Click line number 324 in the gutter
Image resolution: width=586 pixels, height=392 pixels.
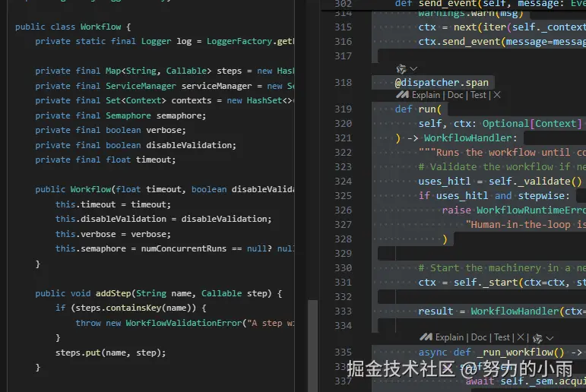(x=343, y=182)
